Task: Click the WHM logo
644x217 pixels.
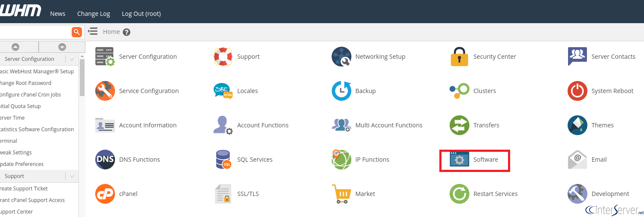Action: [20, 10]
